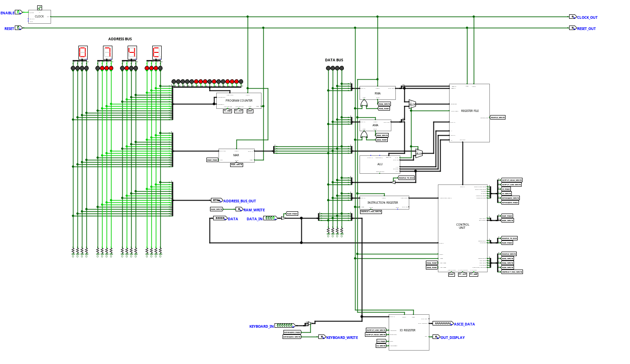Select the CLOCK_OUT output pin
This screenshot has width=630, height=364.
tap(573, 17)
